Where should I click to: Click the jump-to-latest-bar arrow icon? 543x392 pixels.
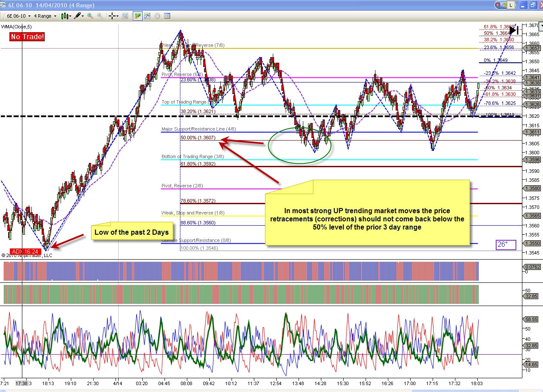(515, 30)
